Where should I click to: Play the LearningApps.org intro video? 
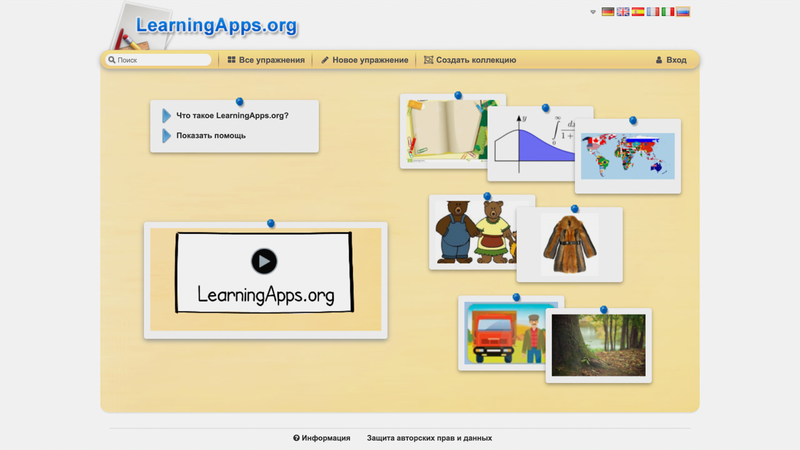pos(264,262)
